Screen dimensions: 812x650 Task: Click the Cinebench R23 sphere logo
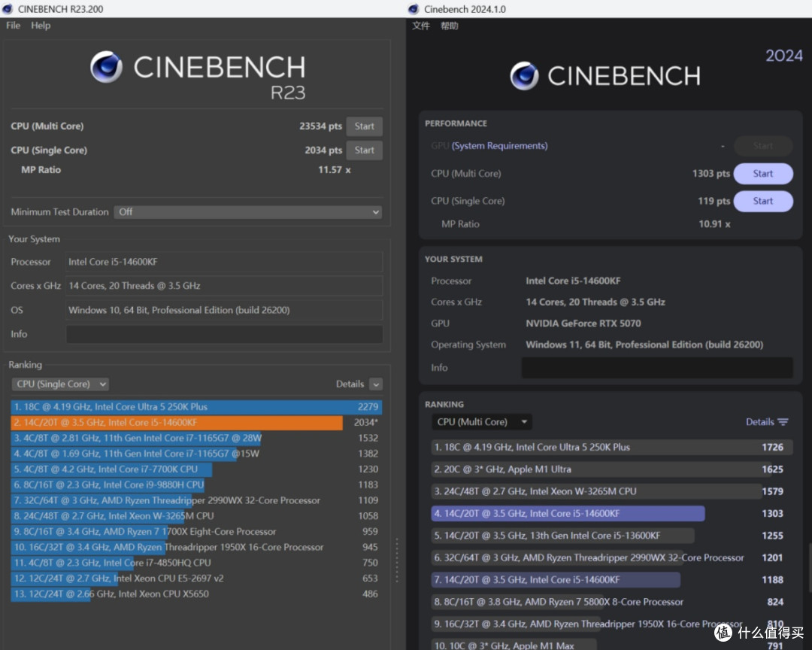pos(106,67)
